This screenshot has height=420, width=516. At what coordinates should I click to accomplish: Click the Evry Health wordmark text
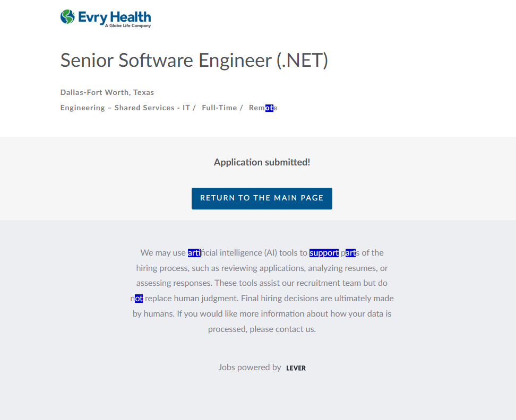114,16
